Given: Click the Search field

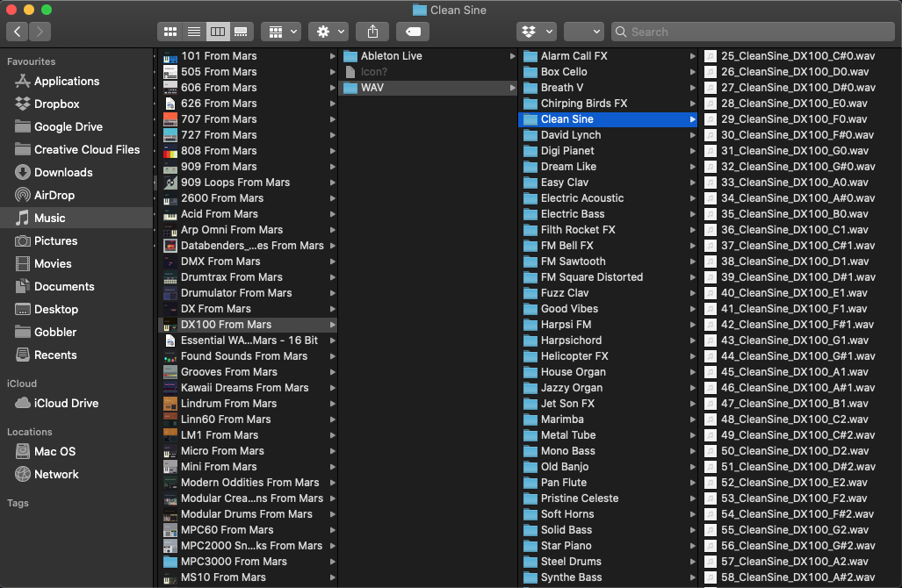Looking at the screenshot, I should pyautogui.click(x=753, y=32).
